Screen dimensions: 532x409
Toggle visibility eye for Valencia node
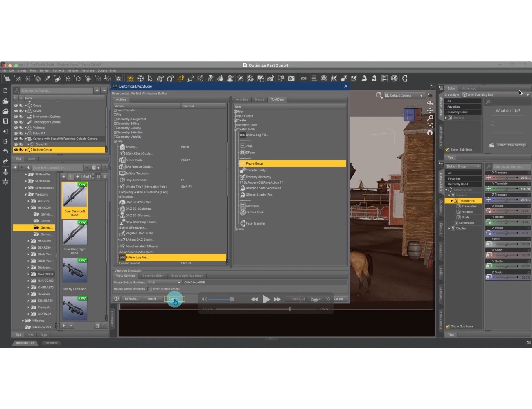coord(16,128)
